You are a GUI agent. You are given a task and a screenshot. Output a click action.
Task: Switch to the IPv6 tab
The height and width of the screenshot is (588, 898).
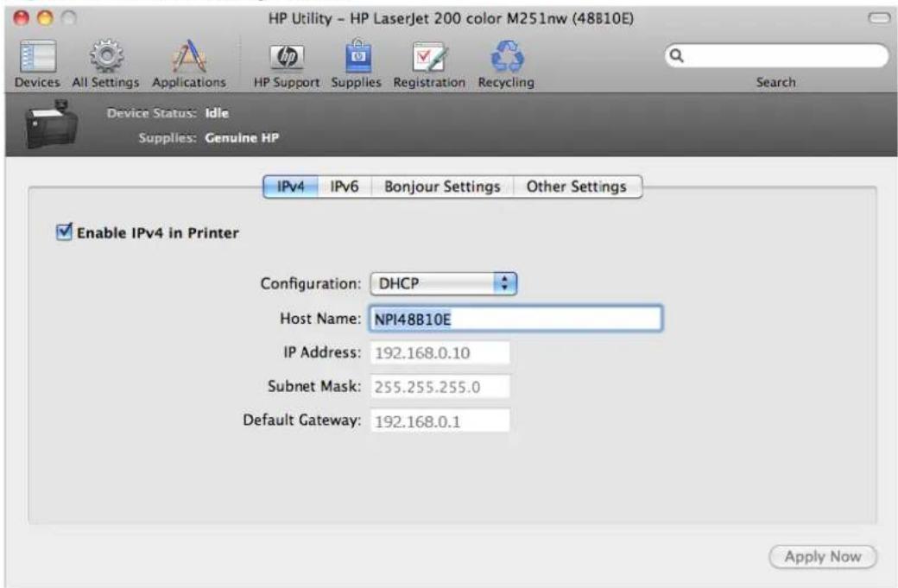tap(345, 187)
